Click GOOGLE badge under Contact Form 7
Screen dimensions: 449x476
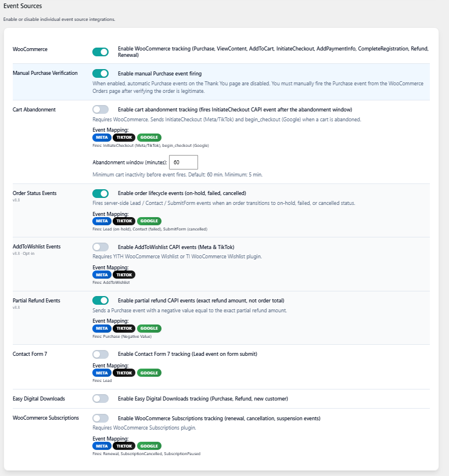tap(149, 373)
